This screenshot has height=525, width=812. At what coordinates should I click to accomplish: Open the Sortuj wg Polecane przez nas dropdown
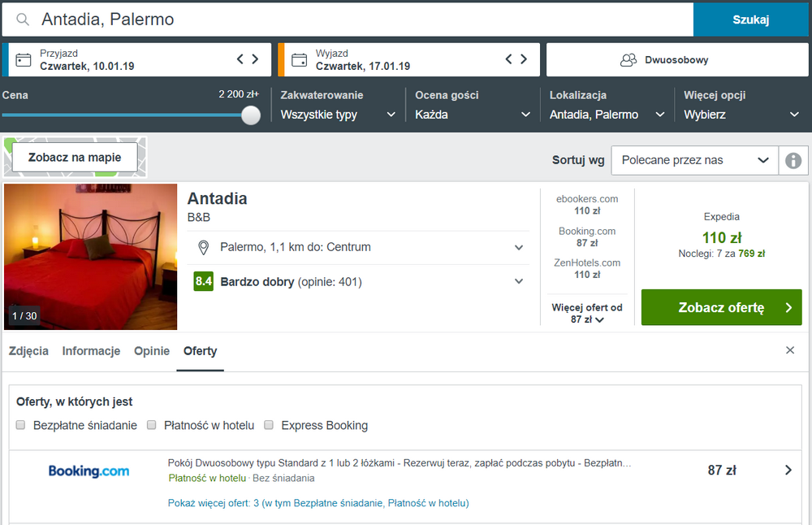(694, 160)
